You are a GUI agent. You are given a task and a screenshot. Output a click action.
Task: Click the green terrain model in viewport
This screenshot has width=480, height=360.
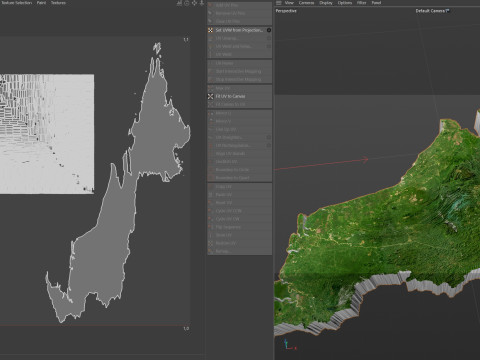point(383,230)
